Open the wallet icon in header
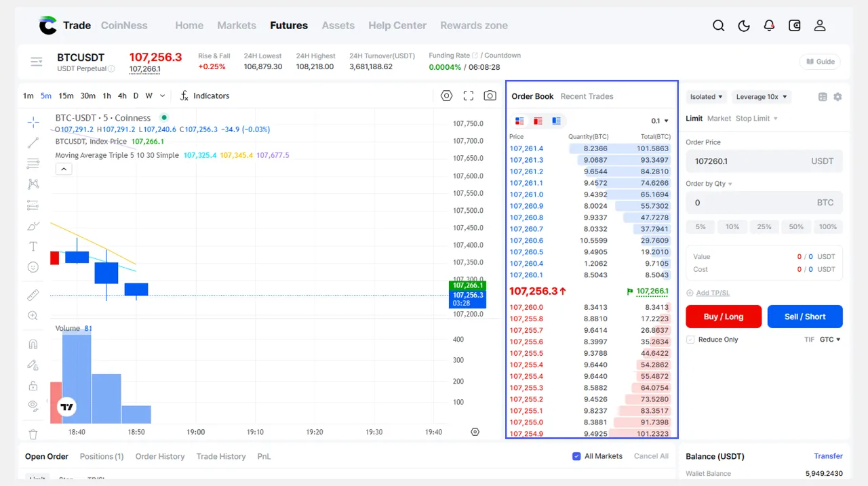The height and width of the screenshot is (486, 868). click(795, 26)
